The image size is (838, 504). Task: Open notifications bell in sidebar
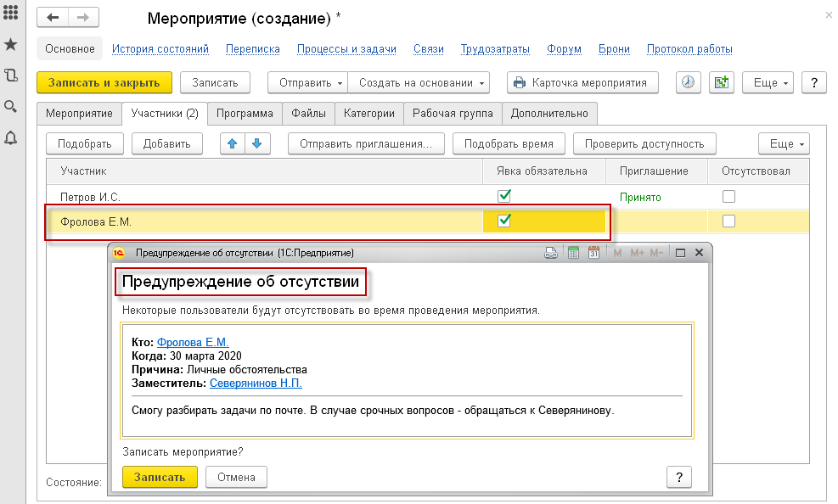click(11, 138)
